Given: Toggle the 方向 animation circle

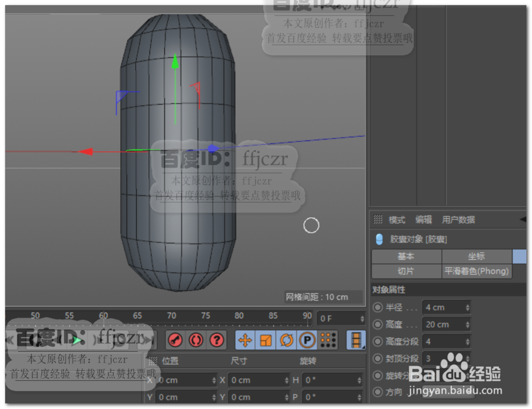Looking at the screenshot, I should [x=378, y=392].
